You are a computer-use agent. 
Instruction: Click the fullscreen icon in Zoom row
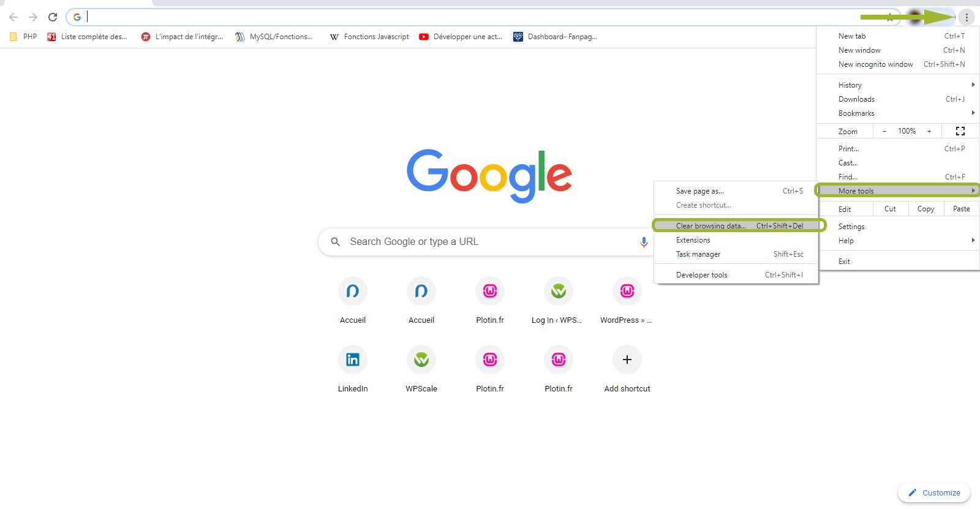click(x=960, y=131)
